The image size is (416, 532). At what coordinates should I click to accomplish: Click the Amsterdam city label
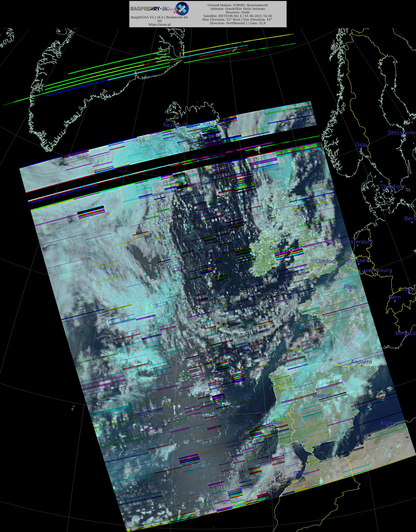(357, 242)
